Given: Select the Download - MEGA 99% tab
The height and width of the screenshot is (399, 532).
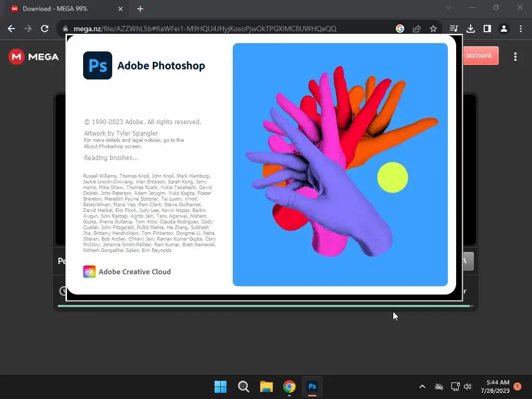Looking at the screenshot, I should [67, 9].
